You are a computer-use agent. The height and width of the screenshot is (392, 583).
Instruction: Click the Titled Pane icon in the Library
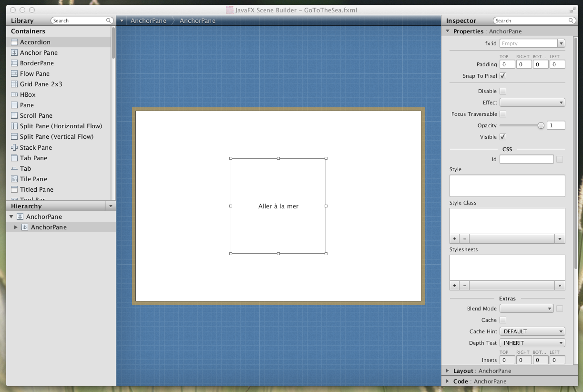pos(14,189)
